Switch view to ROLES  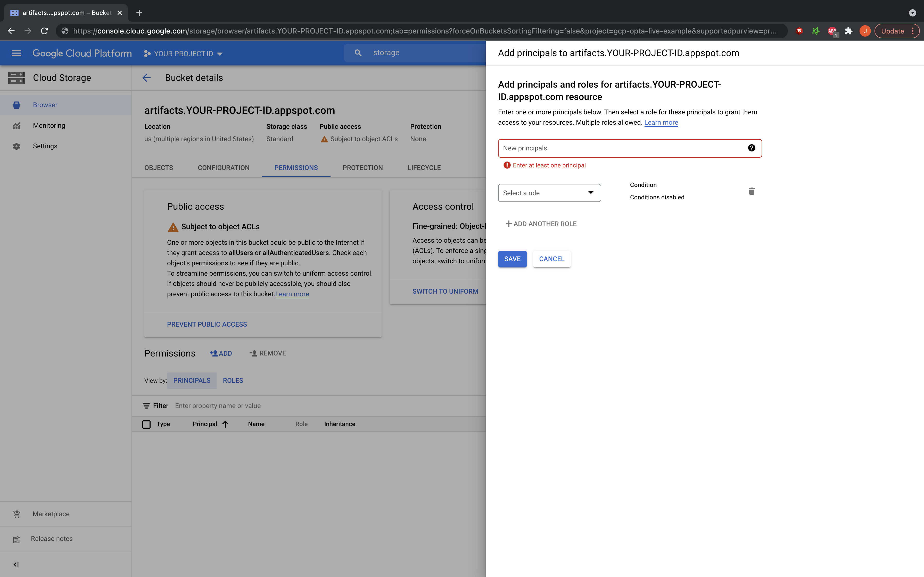(233, 380)
